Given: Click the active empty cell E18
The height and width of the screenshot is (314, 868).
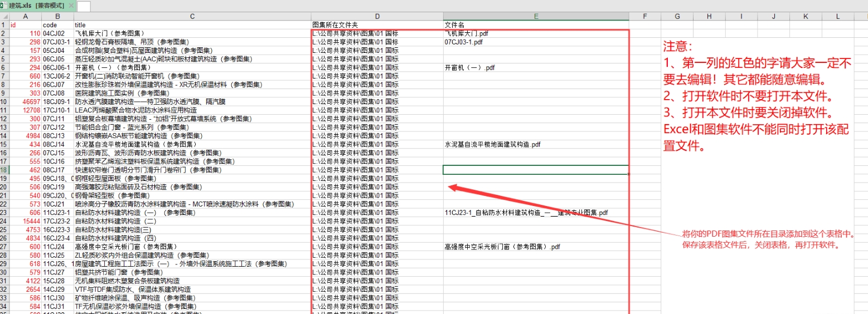Looking at the screenshot, I should click(x=536, y=170).
